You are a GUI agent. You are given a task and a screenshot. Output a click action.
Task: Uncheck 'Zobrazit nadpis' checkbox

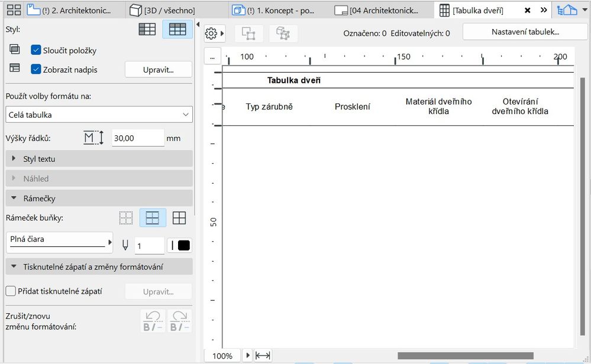tap(36, 69)
